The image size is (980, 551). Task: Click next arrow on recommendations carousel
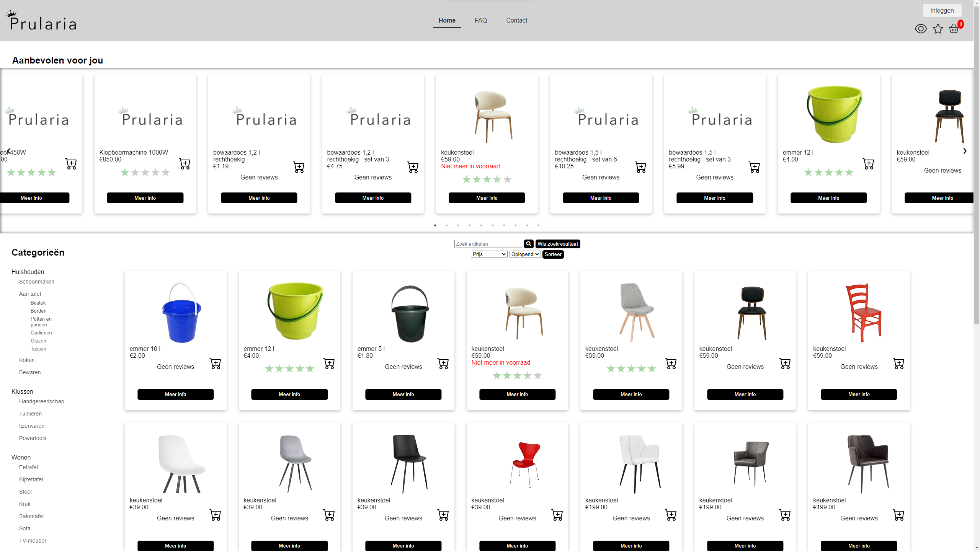[x=965, y=151]
